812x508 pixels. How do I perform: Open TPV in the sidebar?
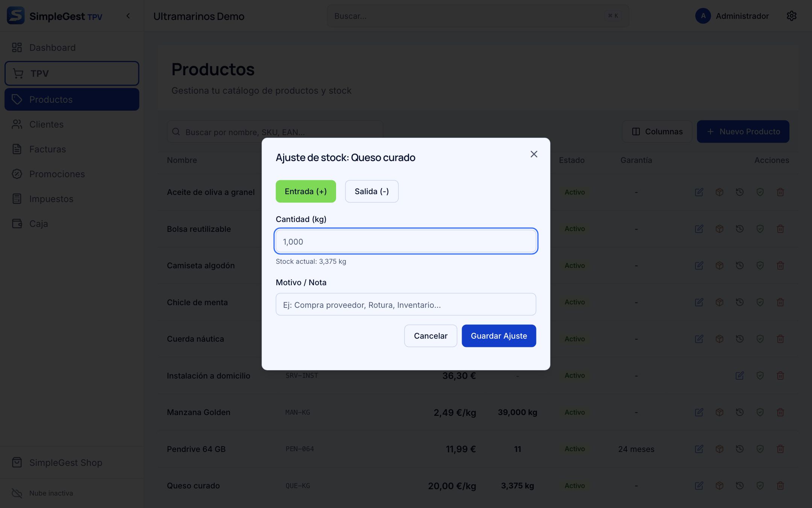[72, 73]
